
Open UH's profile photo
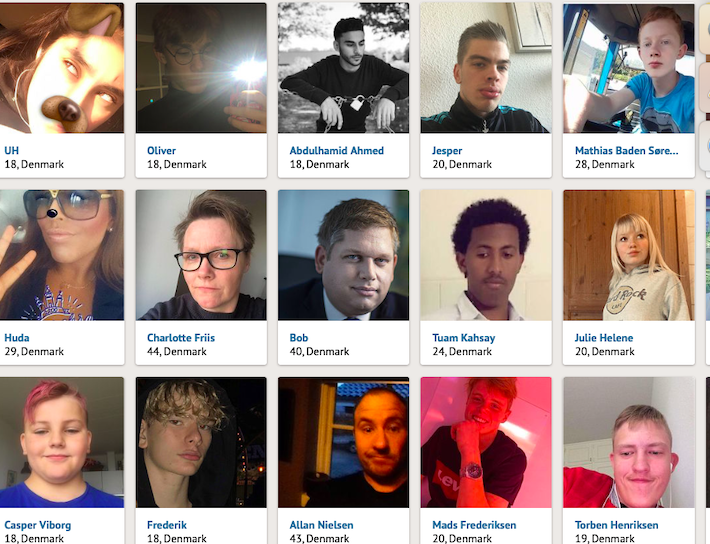point(62,68)
